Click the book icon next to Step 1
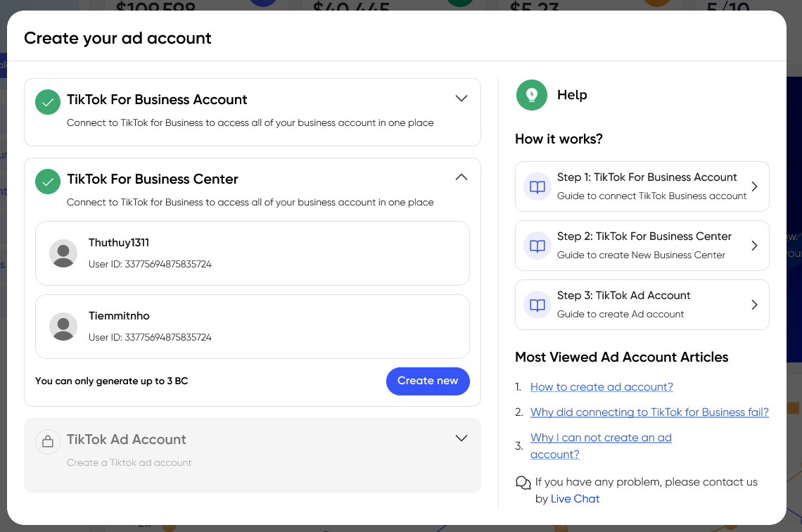 click(x=537, y=186)
